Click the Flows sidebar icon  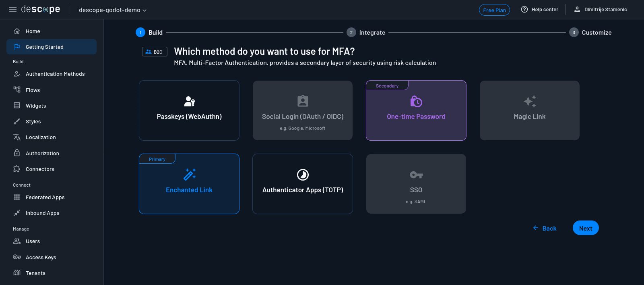[x=17, y=90]
